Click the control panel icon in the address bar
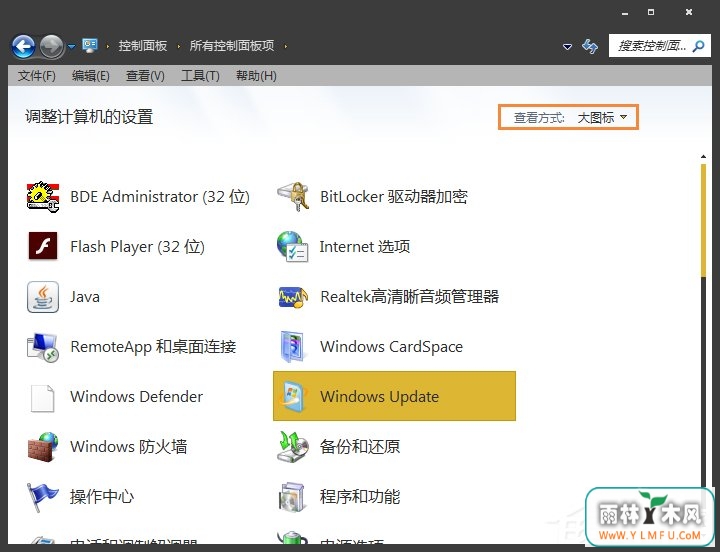The image size is (720, 552). pos(90,45)
